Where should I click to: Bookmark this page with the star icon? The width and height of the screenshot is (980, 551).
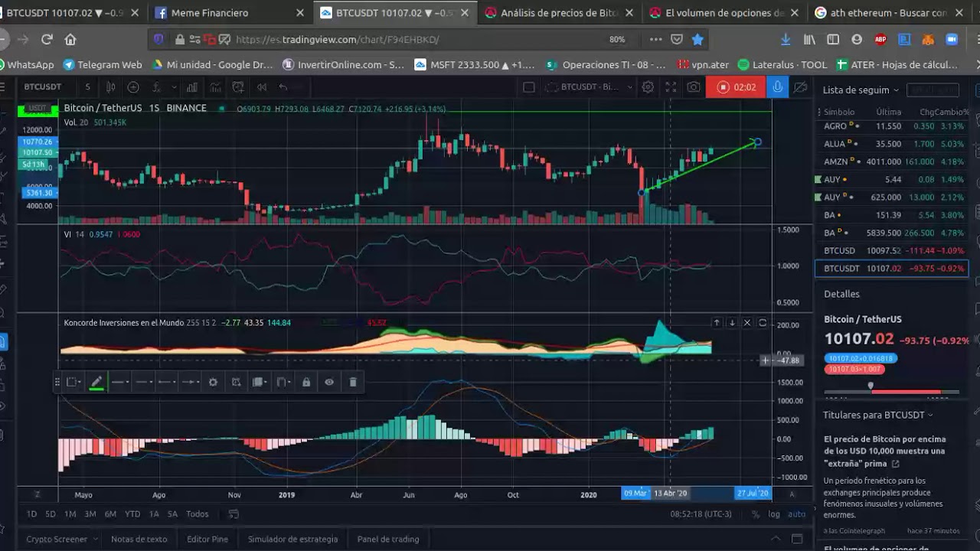pos(697,39)
